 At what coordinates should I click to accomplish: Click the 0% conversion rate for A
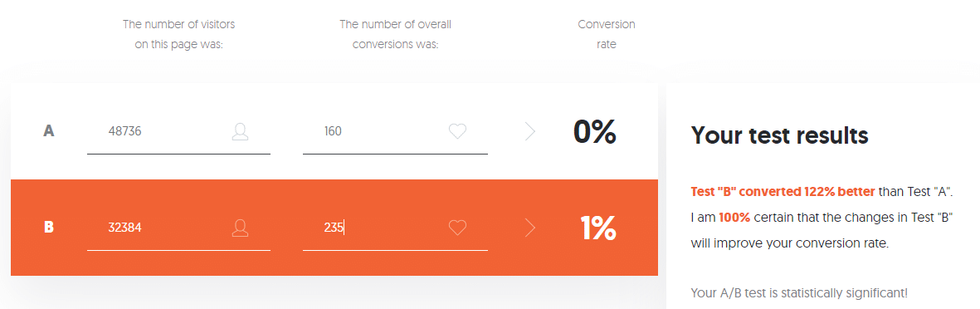coord(595,131)
